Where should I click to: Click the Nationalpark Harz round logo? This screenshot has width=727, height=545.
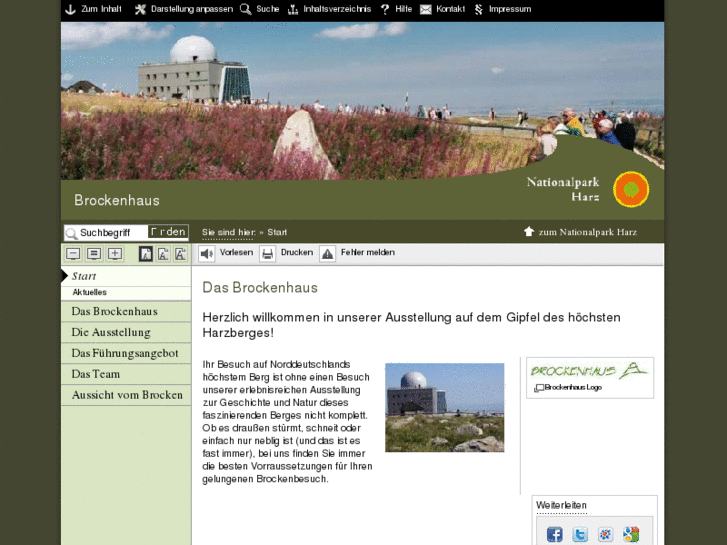tap(631, 189)
